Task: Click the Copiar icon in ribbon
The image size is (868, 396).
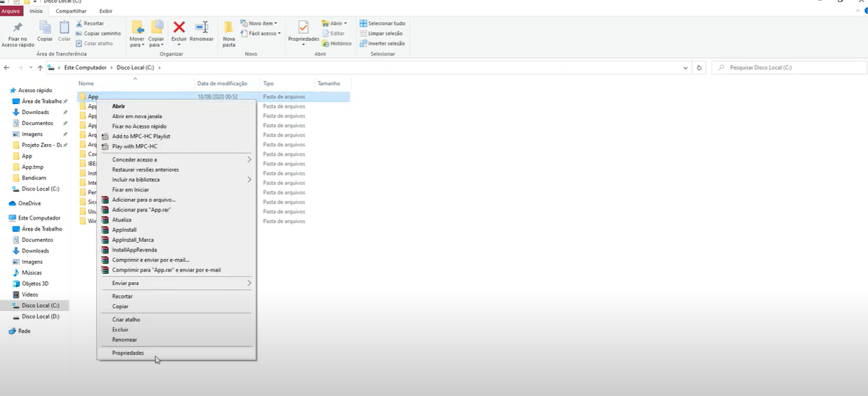Action: point(45,28)
